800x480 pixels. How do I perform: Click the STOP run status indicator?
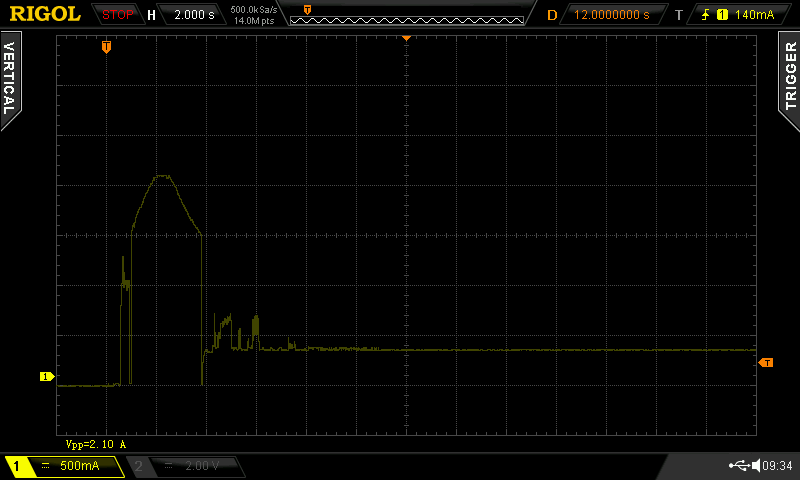pos(117,15)
